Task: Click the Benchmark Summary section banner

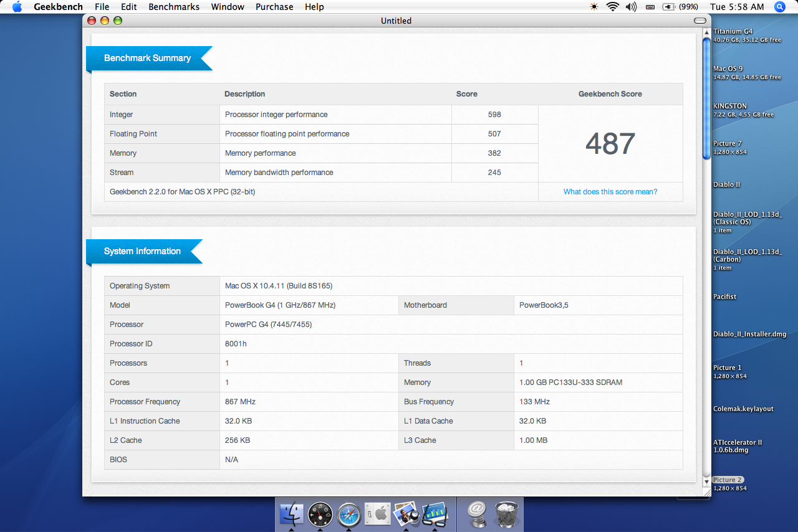Action: 148,59
